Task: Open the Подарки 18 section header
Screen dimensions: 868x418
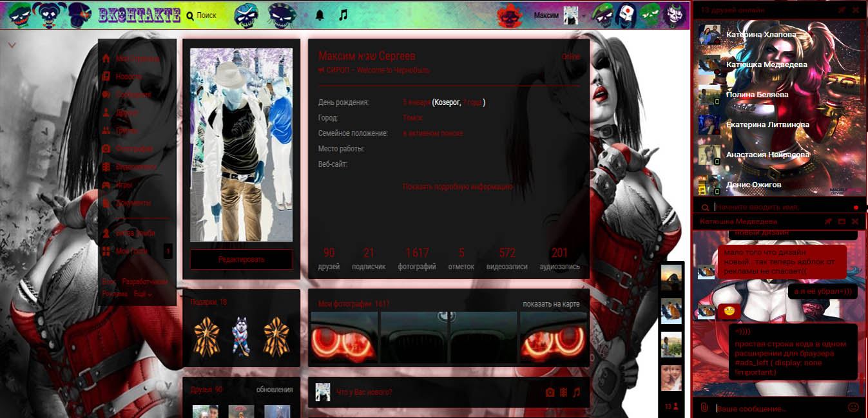Action: (x=209, y=301)
